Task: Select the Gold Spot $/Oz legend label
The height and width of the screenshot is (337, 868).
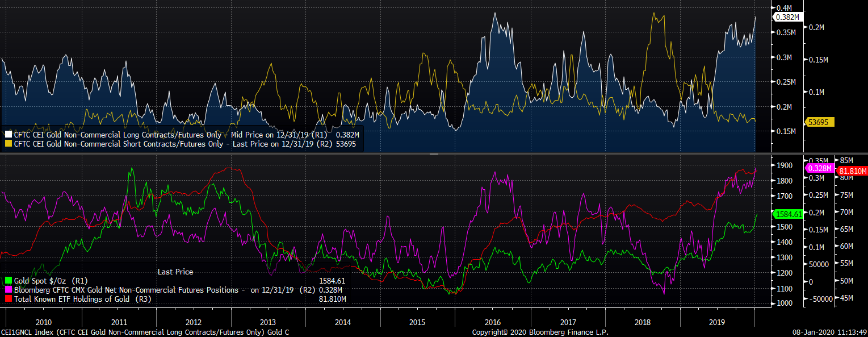Action: pyautogui.click(x=42, y=281)
